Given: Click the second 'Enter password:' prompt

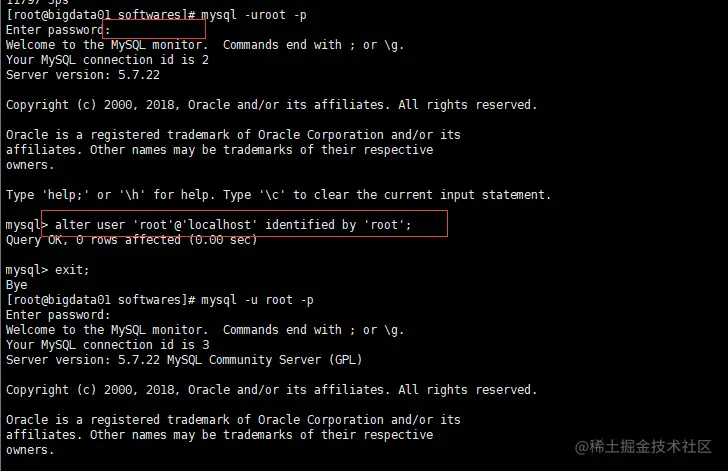Looking at the screenshot, I should pos(58,315).
